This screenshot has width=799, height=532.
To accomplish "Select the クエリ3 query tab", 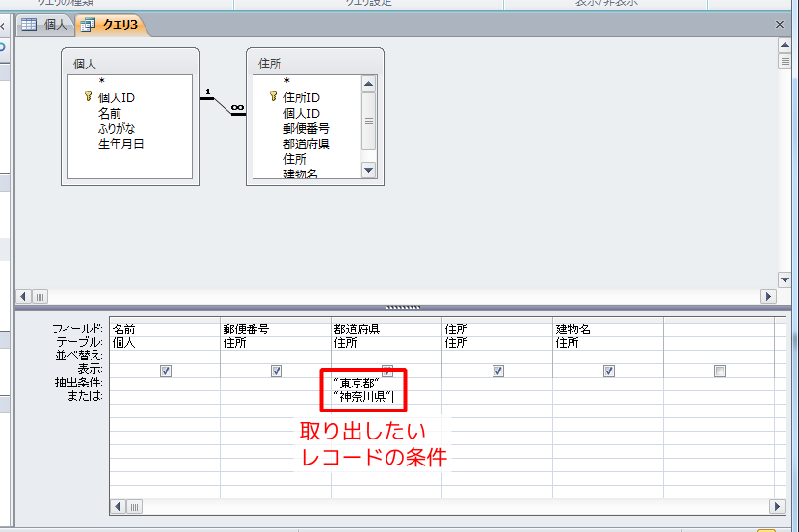I will [x=112, y=24].
